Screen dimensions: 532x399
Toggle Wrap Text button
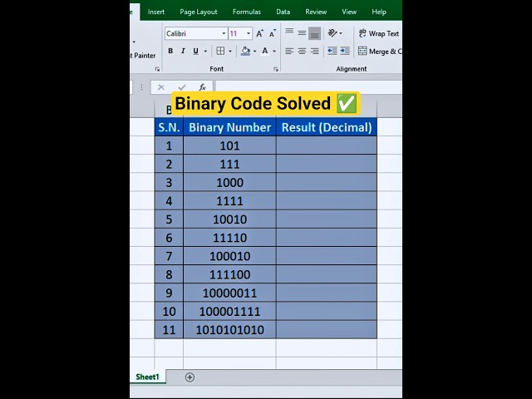coord(379,33)
